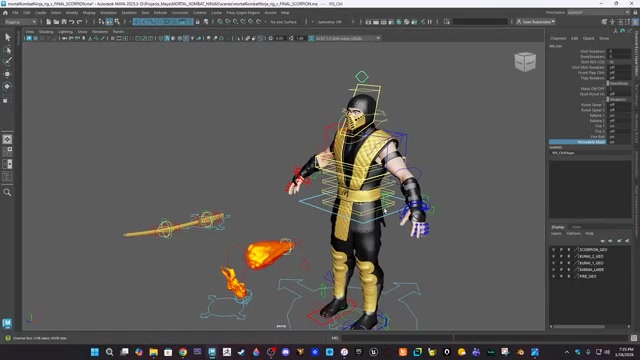
Task: Open the Channels menu in Channel Box
Action: coord(558,38)
